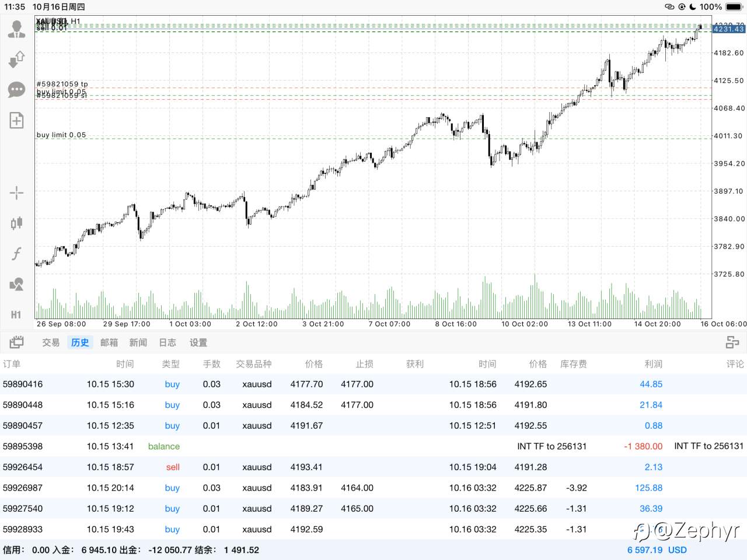Click the panel layout icon at right
The width and height of the screenshot is (747, 560).
pyautogui.click(x=732, y=342)
